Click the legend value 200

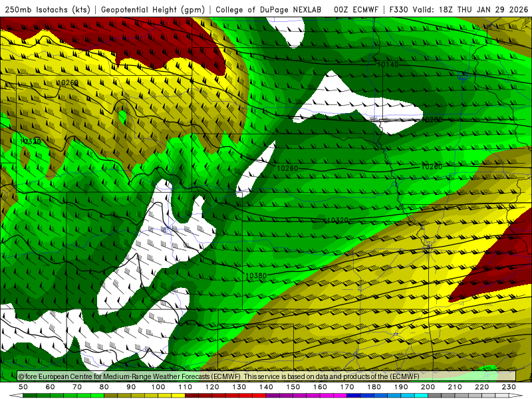pyautogui.click(x=428, y=387)
